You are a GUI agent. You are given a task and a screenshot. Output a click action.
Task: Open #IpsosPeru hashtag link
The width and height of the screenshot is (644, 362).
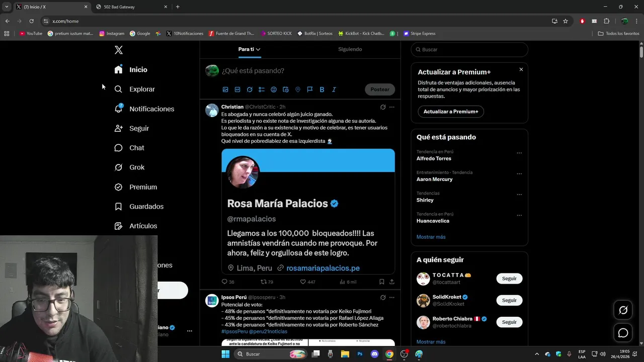pos(234,331)
